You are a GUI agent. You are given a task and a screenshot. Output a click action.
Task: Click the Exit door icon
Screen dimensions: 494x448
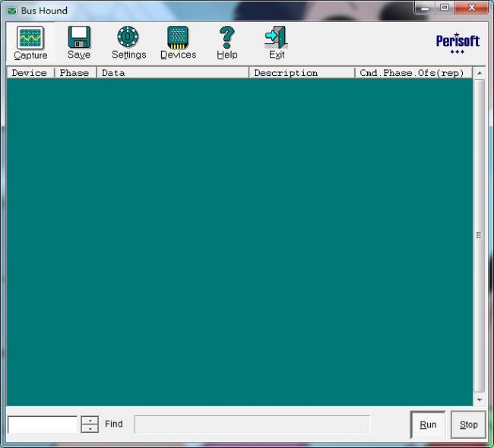click(276, 38)
